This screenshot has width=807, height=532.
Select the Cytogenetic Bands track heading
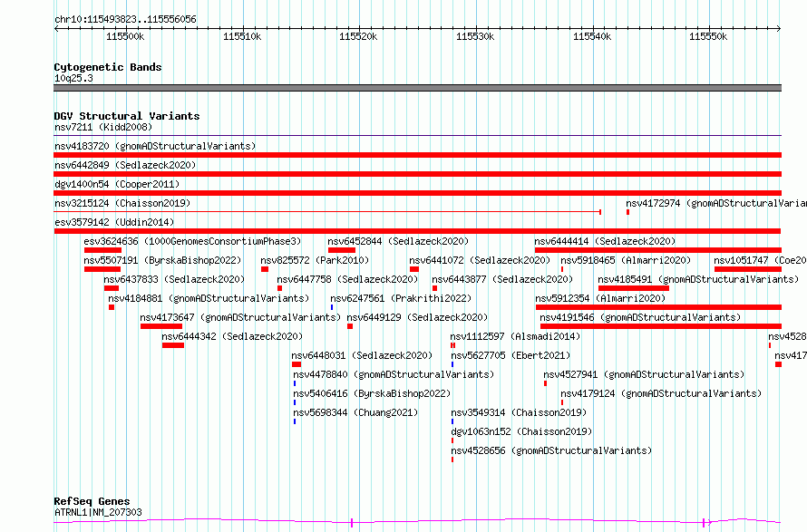coord(108,67)
